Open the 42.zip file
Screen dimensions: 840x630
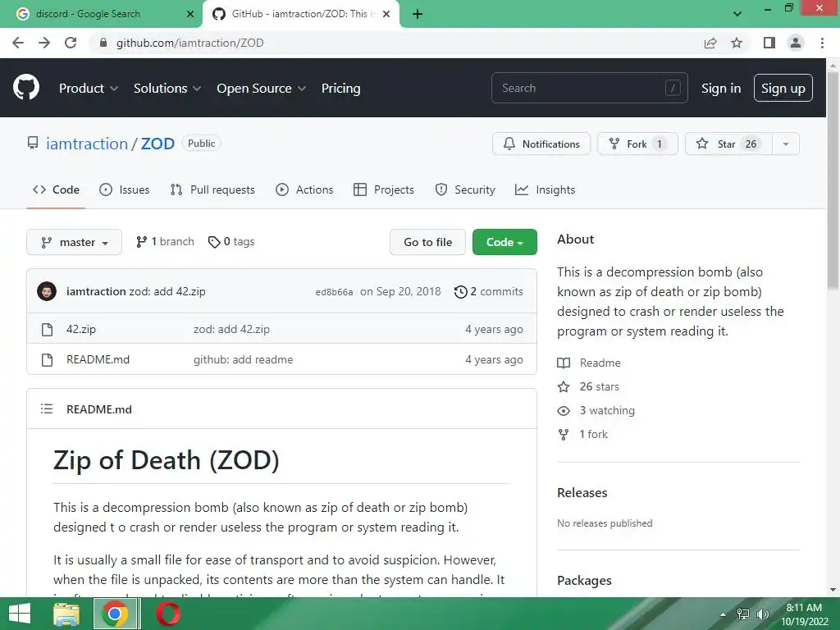(x=81, y=330)
